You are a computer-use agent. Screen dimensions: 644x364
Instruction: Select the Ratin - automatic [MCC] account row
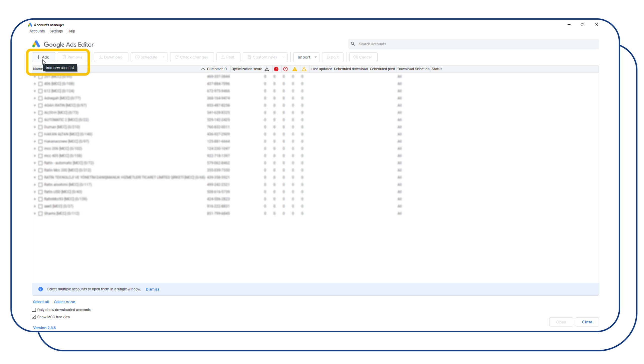coord(315,163)
